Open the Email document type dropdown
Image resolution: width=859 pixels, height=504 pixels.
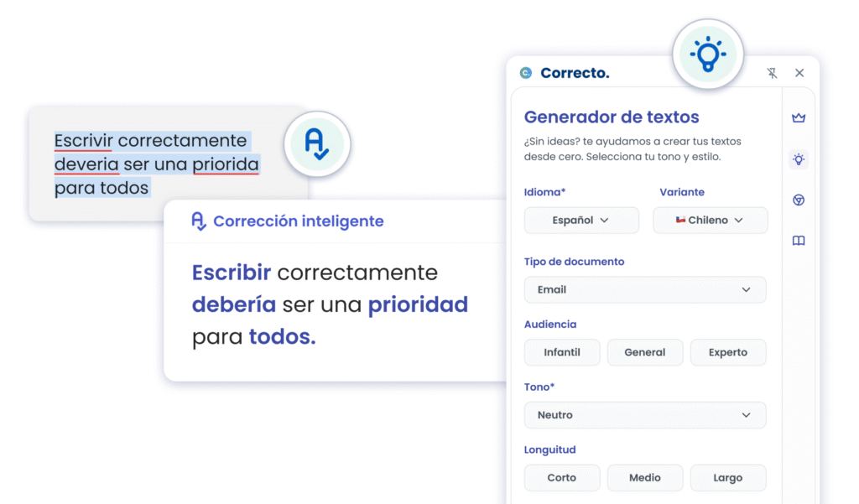click(x=645, y=289)
